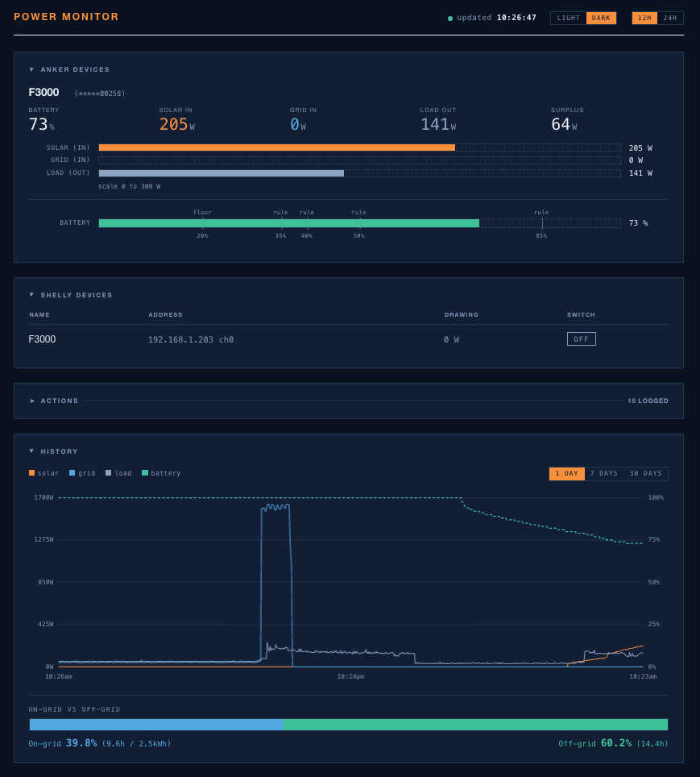
Task: Click the masked serial (*****00258)
Action: pyautogui.click(x=100, y=93)
